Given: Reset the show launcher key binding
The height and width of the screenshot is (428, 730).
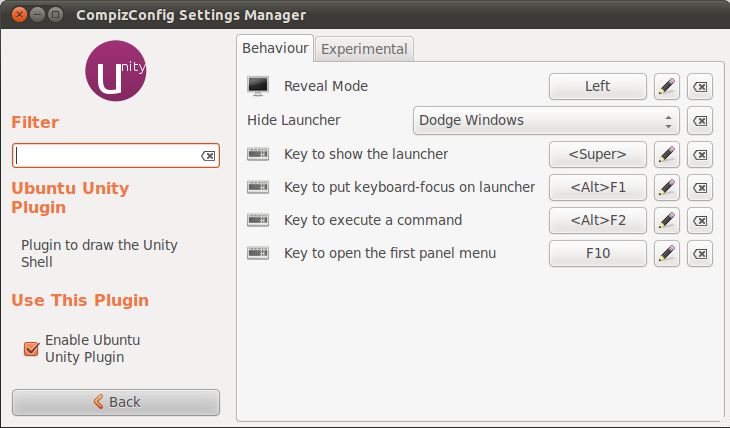Looking at the screenshot, I should pos(701,155).
